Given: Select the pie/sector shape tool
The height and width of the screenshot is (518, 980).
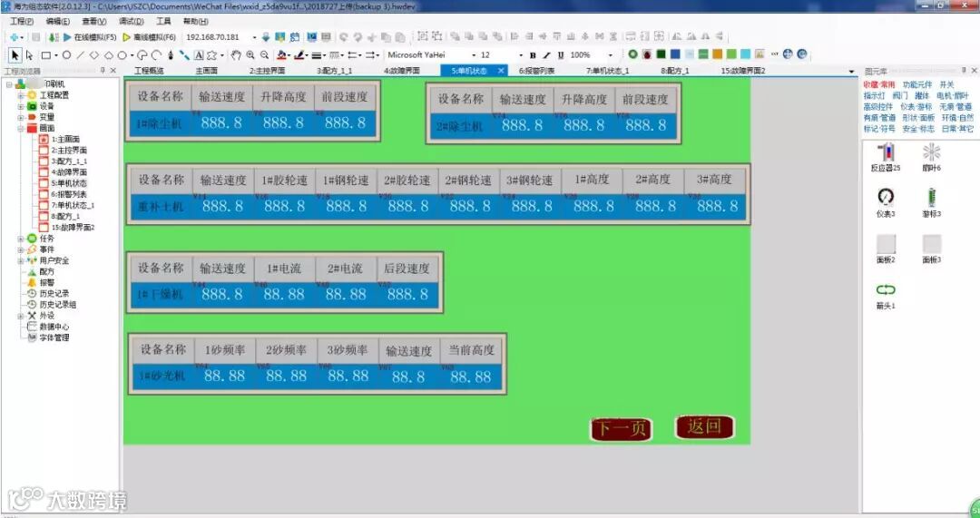Looking at the screenshot, I should [142, 55].
